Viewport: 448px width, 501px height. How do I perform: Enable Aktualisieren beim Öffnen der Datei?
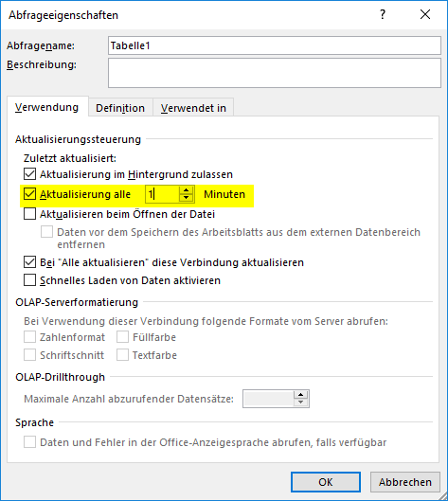coord(29,214)
